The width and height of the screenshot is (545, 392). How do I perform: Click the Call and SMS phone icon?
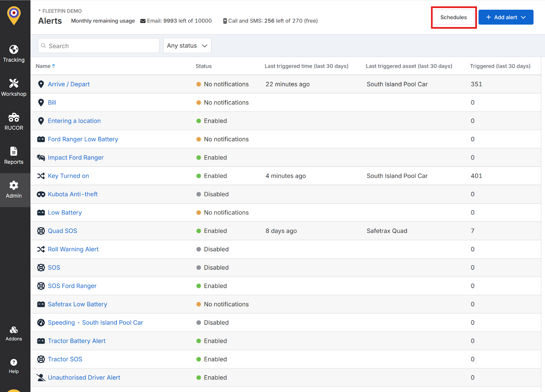coord(225,21)
